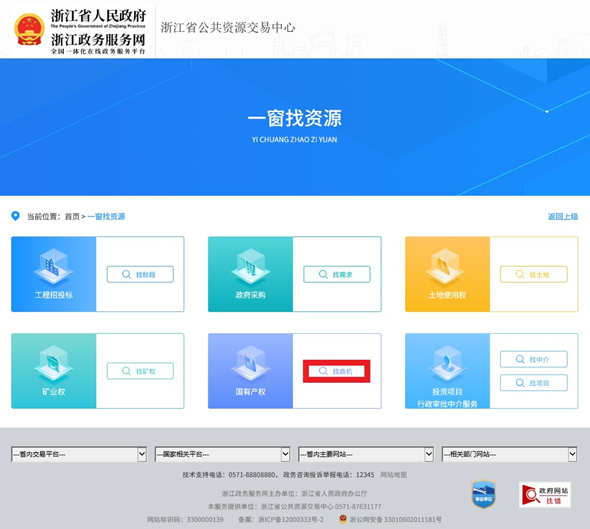Click the blue location pin icon
This screenshot has height=529, width=590.
(15, 216)
